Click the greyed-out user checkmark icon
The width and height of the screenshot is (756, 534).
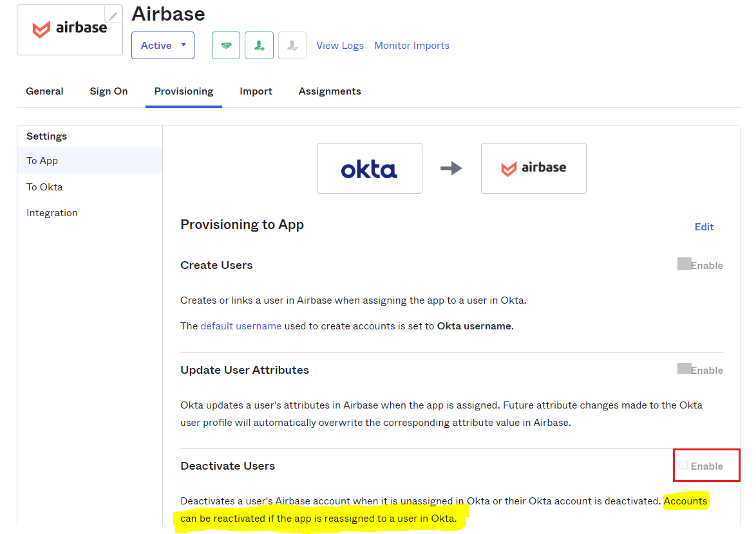292,46
